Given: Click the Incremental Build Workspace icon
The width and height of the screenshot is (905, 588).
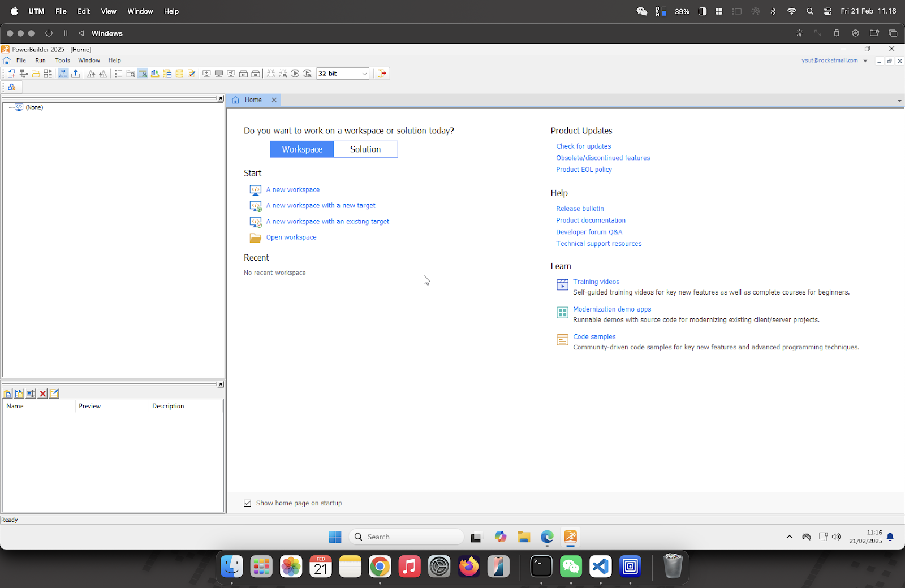Looking at the screenshot, I should pos(206,73).
